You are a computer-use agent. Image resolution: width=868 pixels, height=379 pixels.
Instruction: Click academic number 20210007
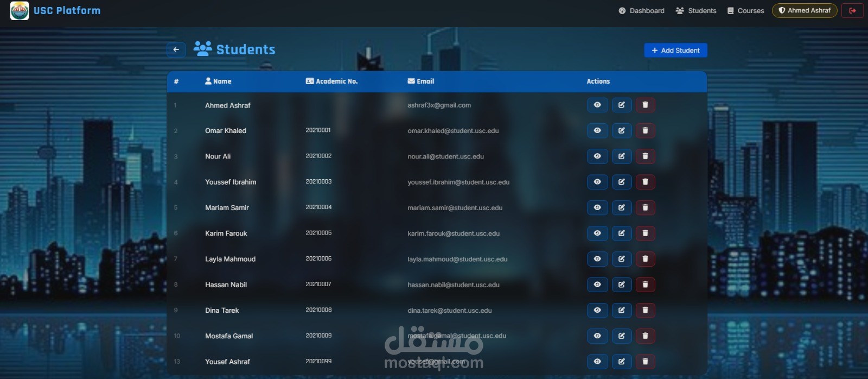tap(318, 284)
